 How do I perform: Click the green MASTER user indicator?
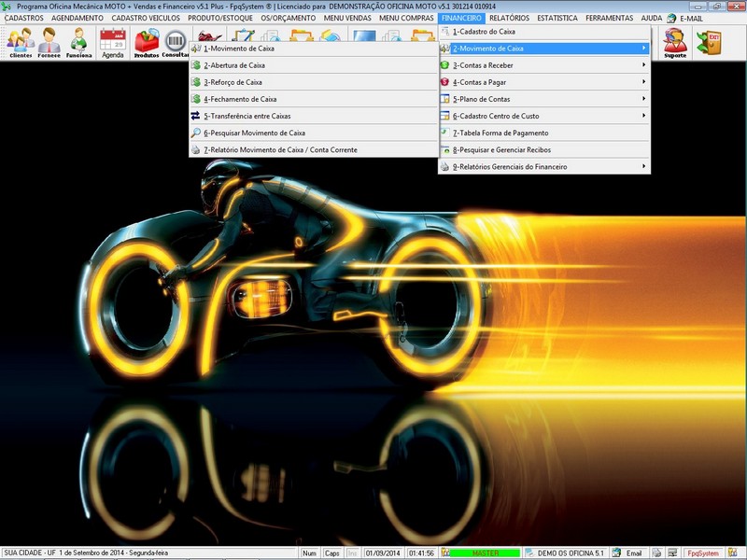tap(485, 553)
